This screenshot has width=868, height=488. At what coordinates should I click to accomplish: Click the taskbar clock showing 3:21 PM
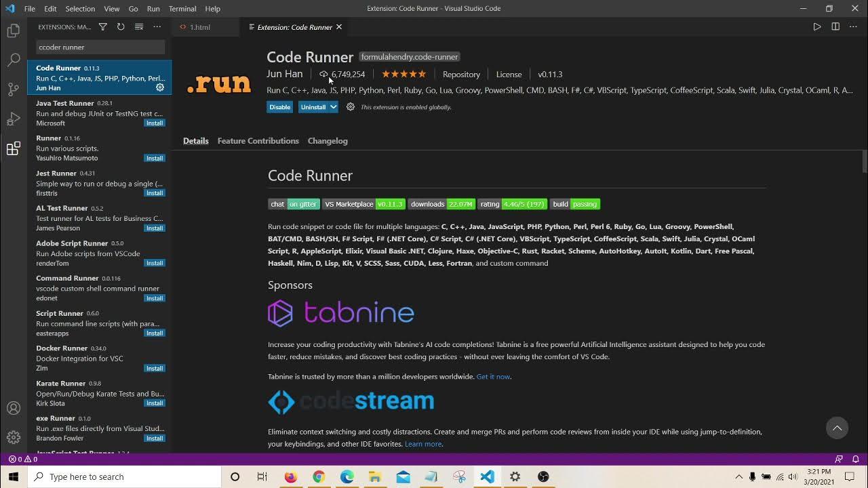819,476
